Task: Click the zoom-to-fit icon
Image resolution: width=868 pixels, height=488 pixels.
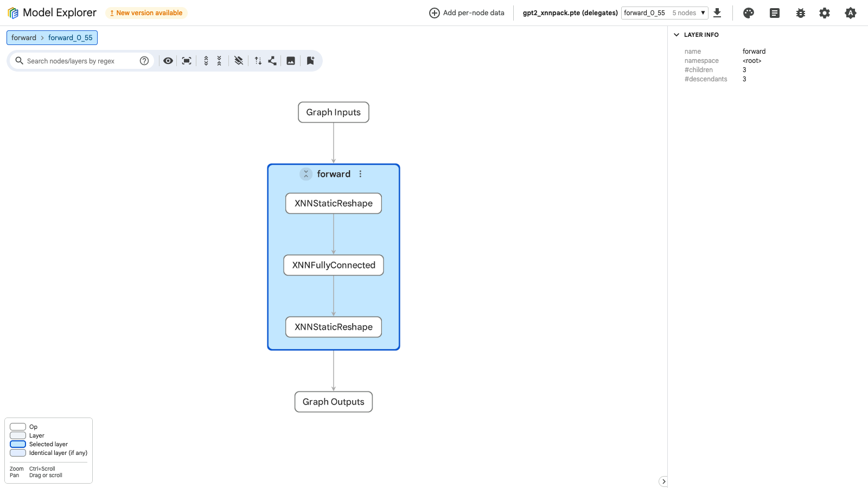Action: pos(187,61)
